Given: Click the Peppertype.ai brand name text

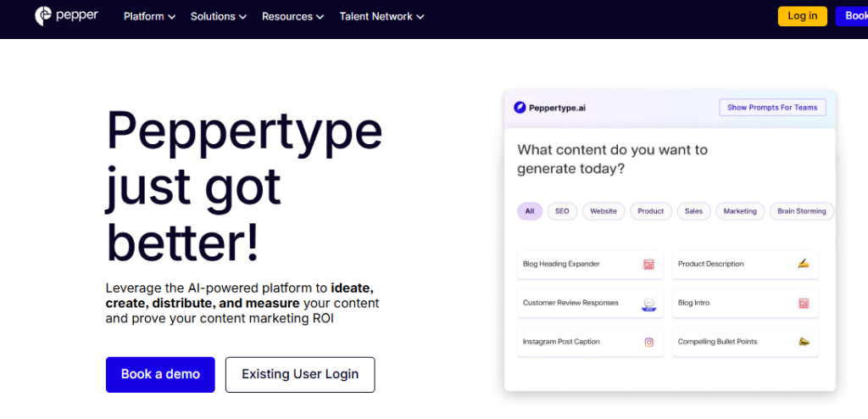Looking at the screenshot, I should [557, 108].
